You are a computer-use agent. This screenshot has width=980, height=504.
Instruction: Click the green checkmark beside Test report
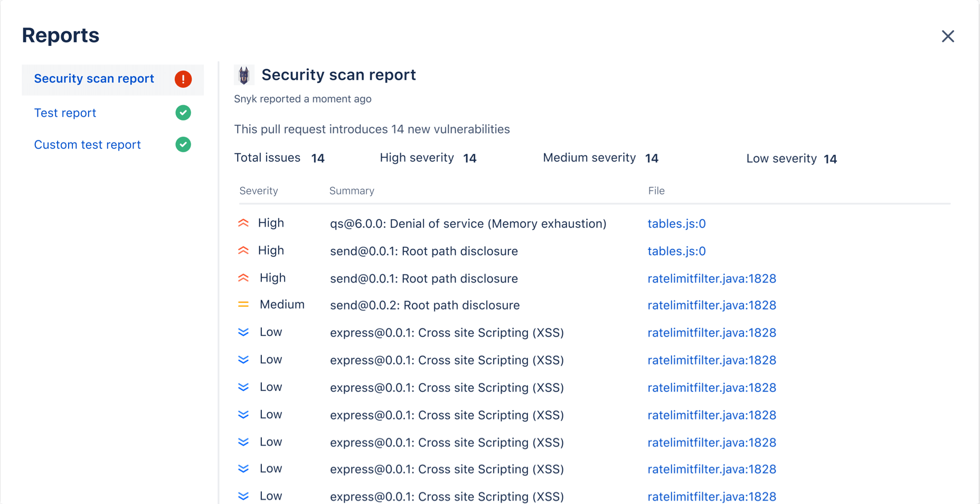pyautogui.click(x=183, y=113)
